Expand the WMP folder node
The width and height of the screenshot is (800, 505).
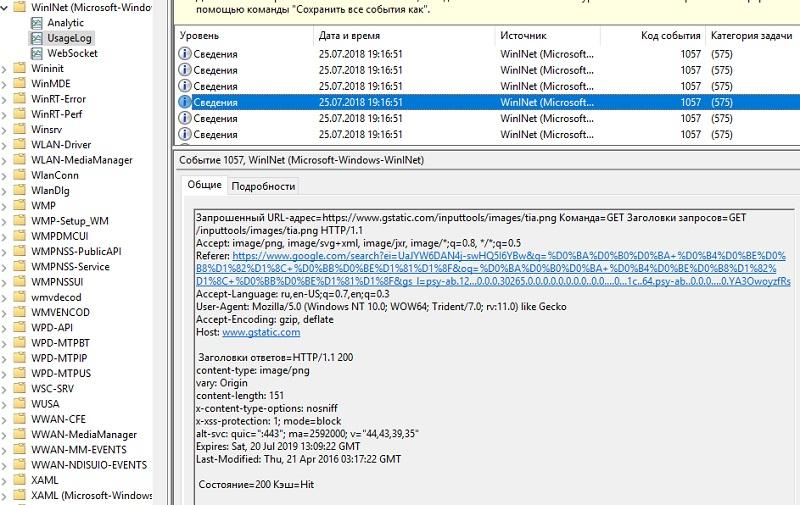[x=4, y=206]
